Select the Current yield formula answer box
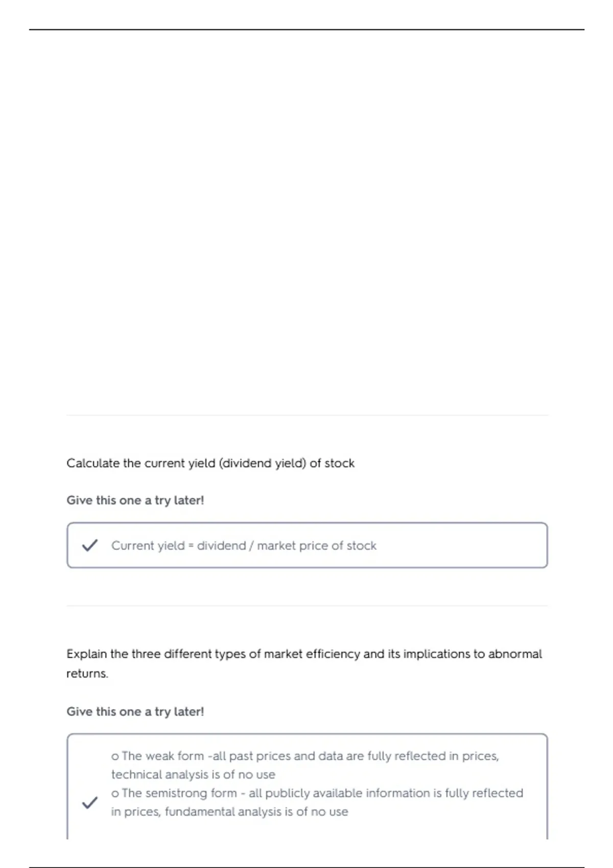 307,545
